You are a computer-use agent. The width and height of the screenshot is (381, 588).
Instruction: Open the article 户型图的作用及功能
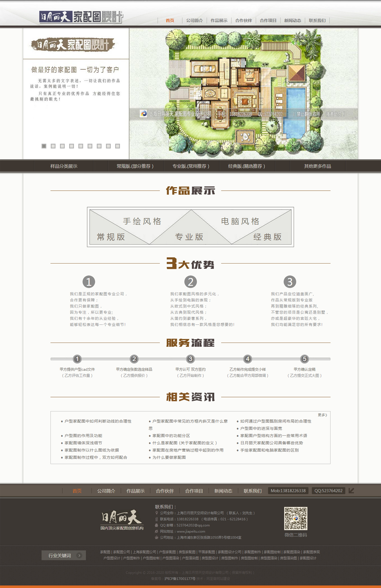pos(83,436)
